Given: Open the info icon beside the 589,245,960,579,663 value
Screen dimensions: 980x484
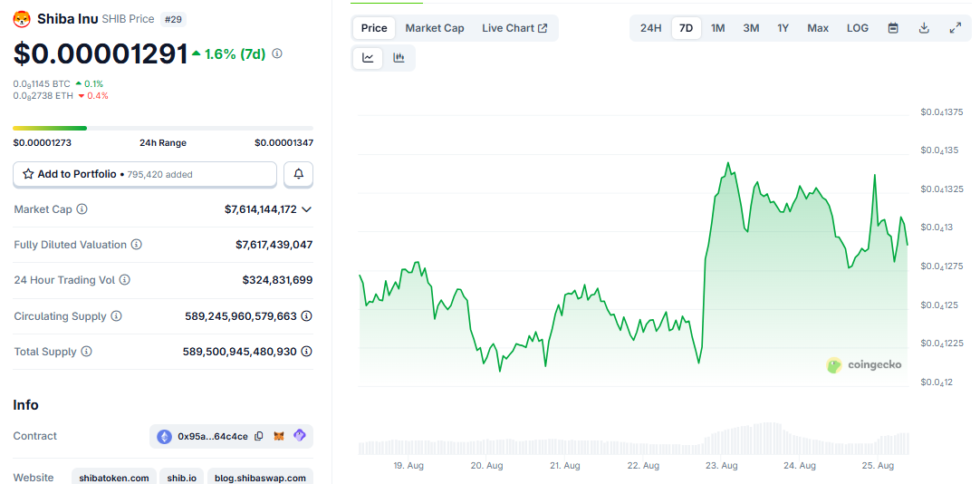Looking at the screenshot, I should coord(306,316).
